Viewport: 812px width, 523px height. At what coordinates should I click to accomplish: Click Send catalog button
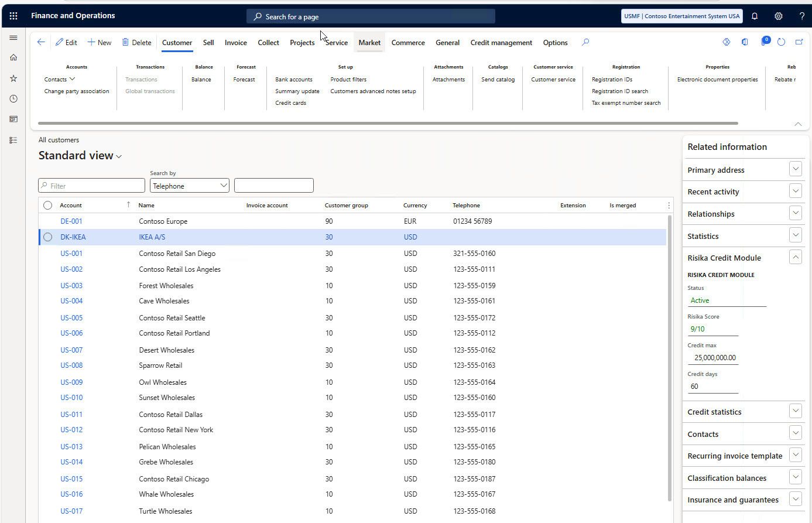(x=498, y=79)
